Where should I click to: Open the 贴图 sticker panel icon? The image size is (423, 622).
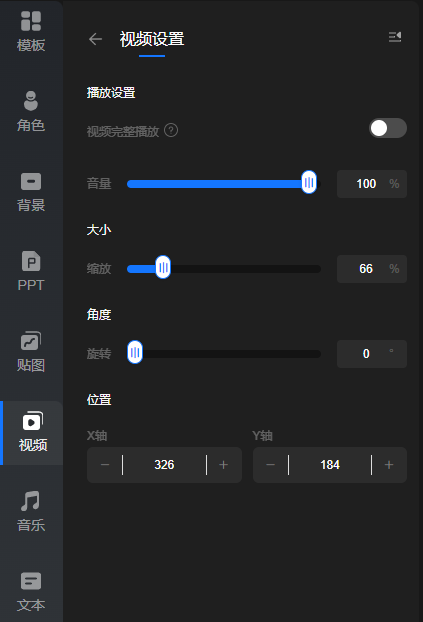(31, 352)
